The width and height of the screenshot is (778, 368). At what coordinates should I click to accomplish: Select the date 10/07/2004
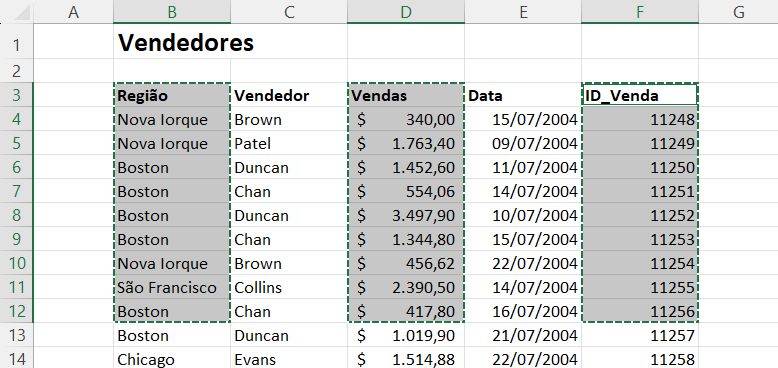[523, 215]
